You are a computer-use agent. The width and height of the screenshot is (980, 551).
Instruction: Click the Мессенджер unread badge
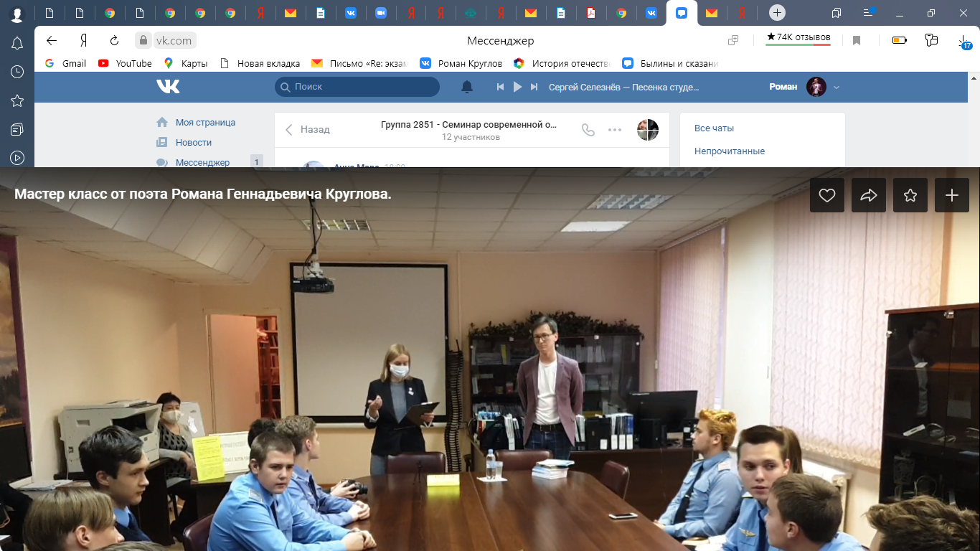[x=256, y=162]
